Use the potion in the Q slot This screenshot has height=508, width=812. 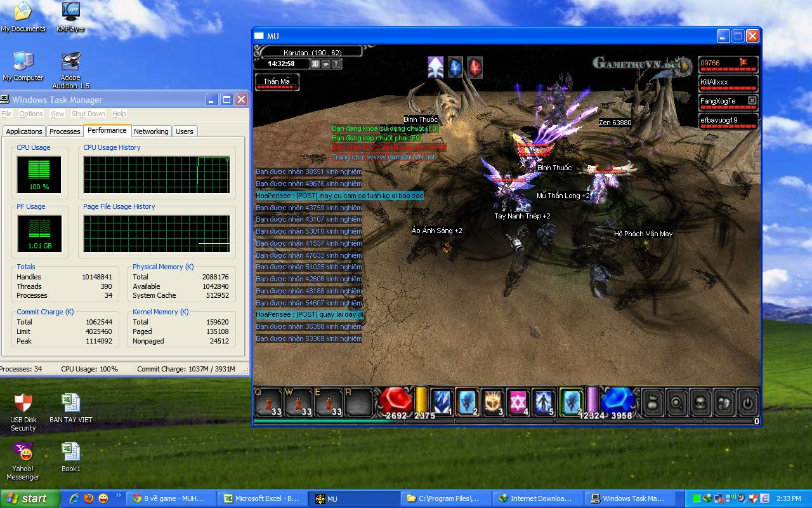click(x=268, y=401)
